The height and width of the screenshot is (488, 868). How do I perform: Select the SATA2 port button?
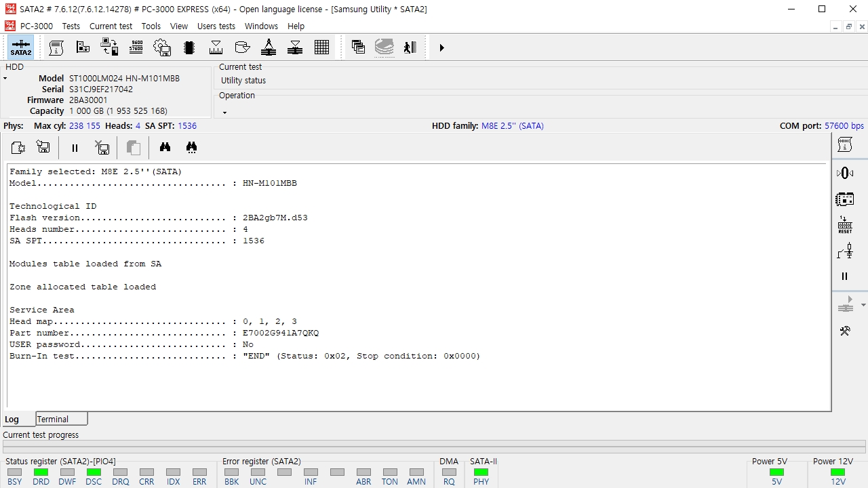20,47
